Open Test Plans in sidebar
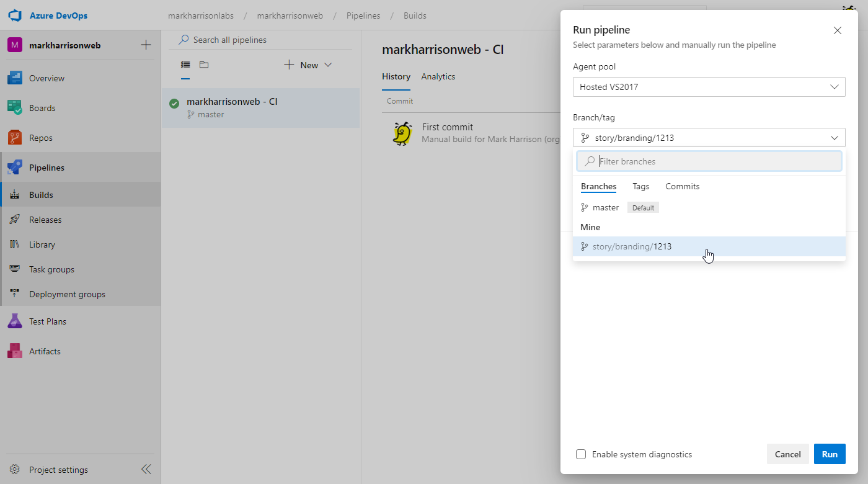Image resolution: width=868 pixels, height=484 pixels. tap(47, 321)
